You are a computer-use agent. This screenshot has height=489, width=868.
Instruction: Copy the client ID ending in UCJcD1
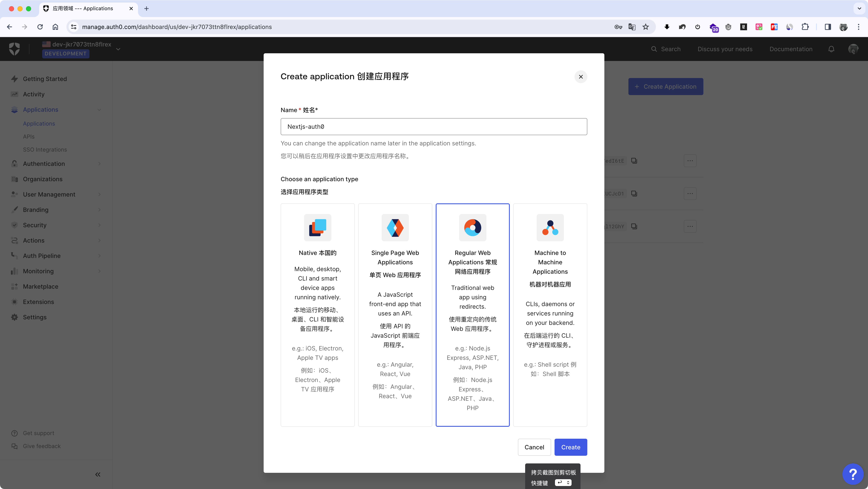[634, 193]
